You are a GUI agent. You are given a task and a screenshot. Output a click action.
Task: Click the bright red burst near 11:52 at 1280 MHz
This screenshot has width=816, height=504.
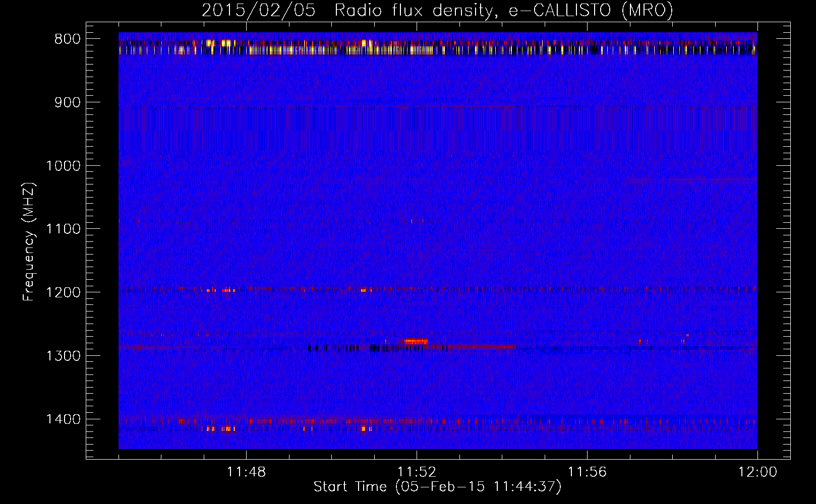click(x=416, y=341)
